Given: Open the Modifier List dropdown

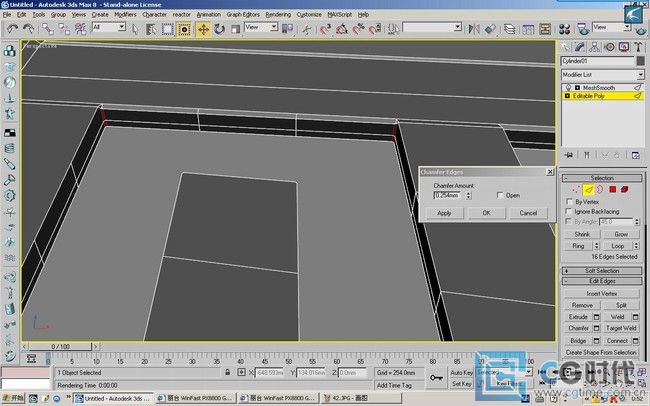Looking at the screenshot, I should (x=640, y=75).
